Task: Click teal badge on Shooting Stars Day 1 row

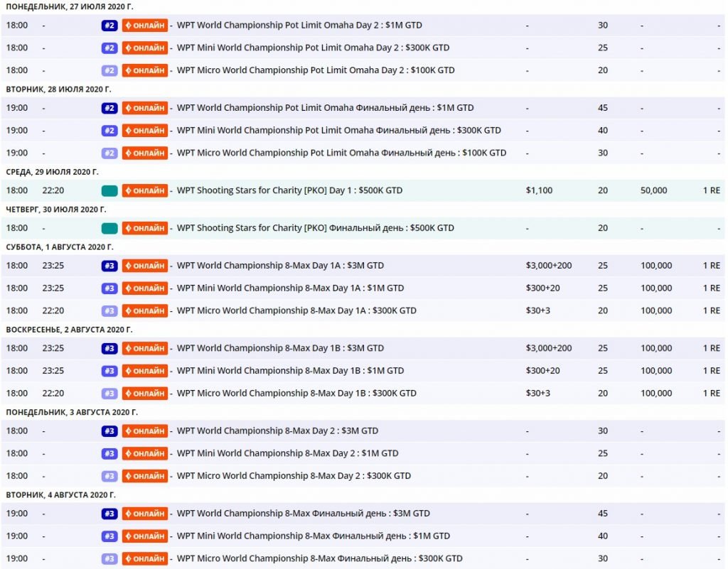Action: coord(109,191)
